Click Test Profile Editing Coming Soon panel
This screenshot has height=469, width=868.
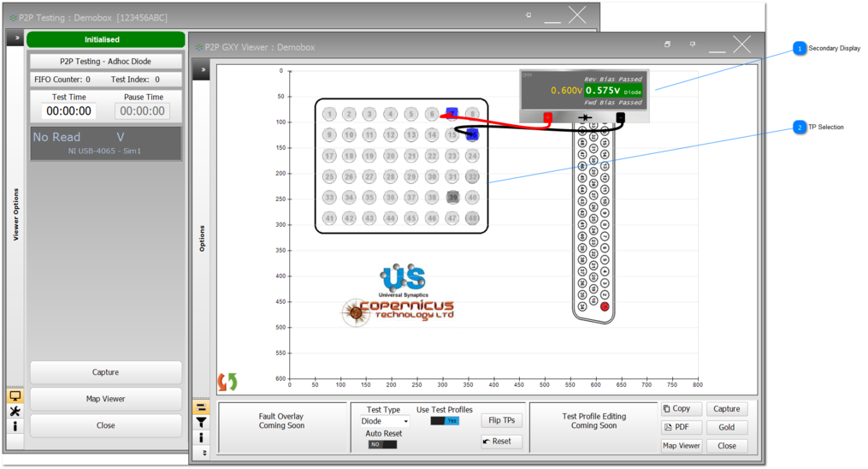tap(594, 427)
